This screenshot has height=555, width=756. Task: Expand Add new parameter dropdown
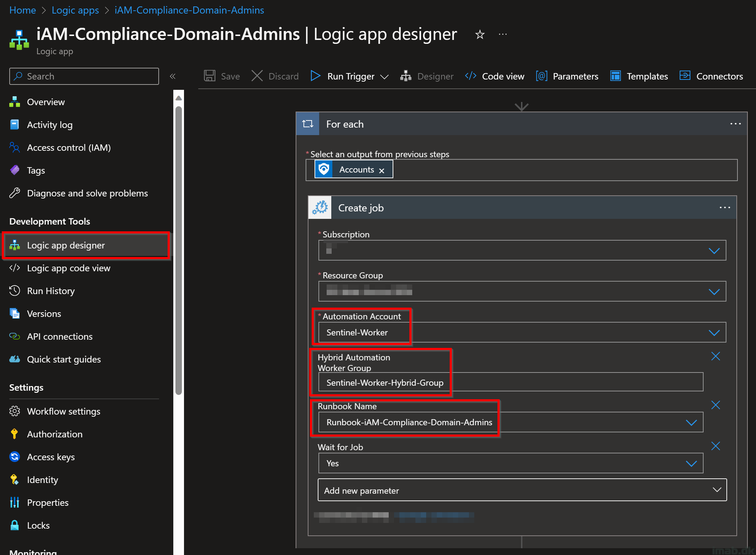[x=717, y=490]
